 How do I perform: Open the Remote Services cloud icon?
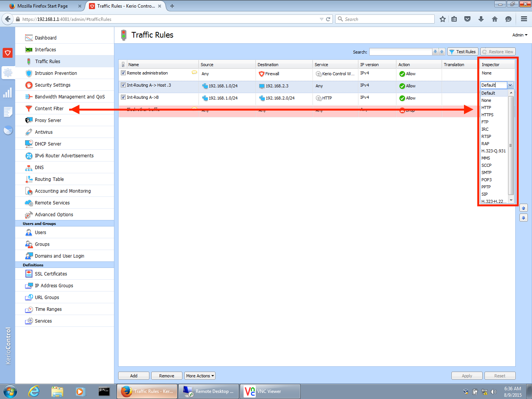(29, 203)
